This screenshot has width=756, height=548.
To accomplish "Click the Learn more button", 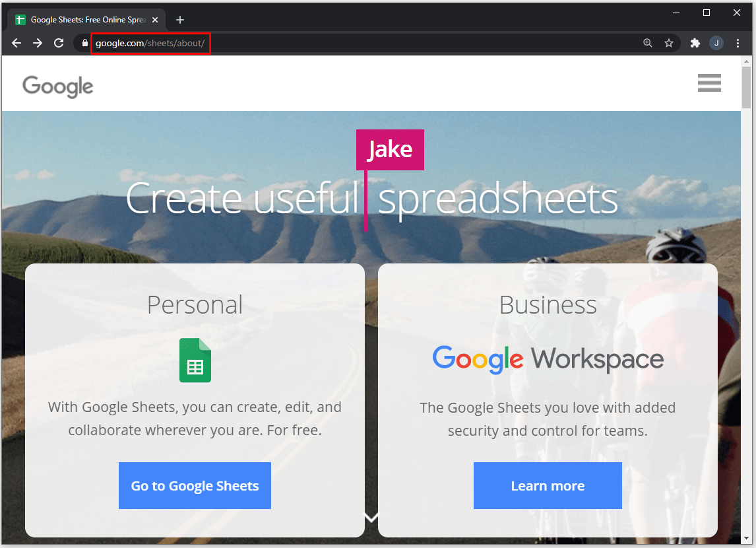I will coord(548,486).
